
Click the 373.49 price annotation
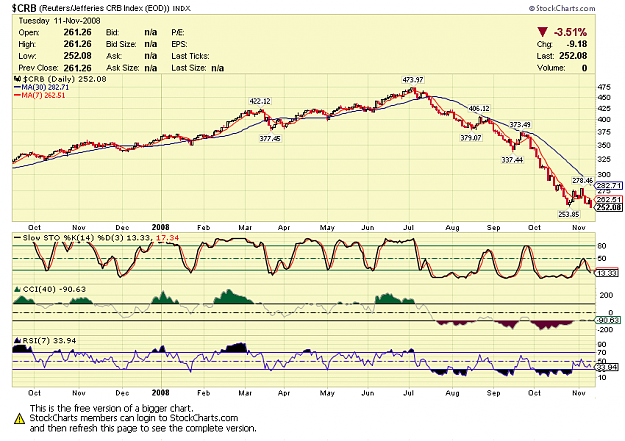pyautogui.click(x=520, y=124)
